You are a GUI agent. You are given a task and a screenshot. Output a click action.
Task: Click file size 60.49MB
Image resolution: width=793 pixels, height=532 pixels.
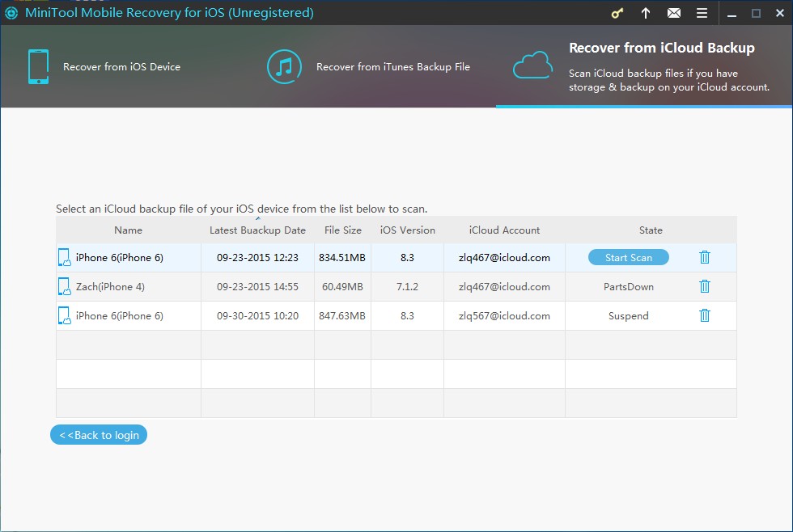[342, 286]
